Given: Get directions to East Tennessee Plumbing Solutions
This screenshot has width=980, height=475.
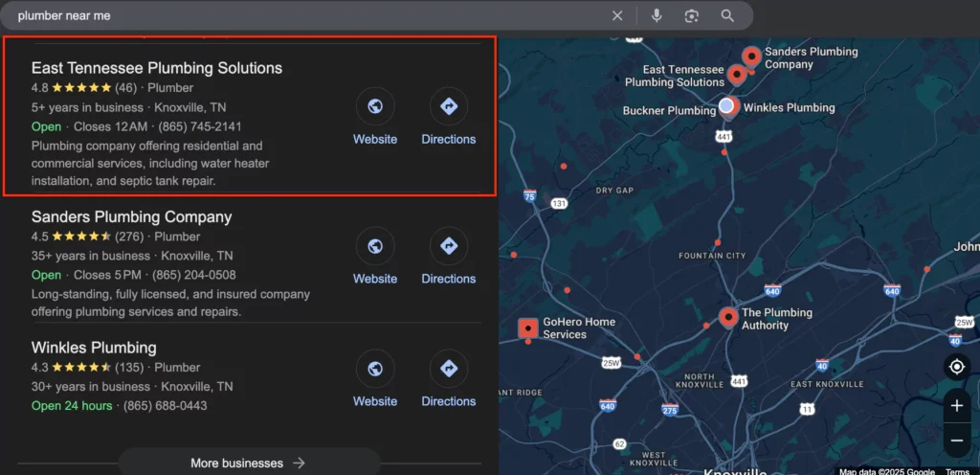Looking at the screenshot, I should pos(448,106).
